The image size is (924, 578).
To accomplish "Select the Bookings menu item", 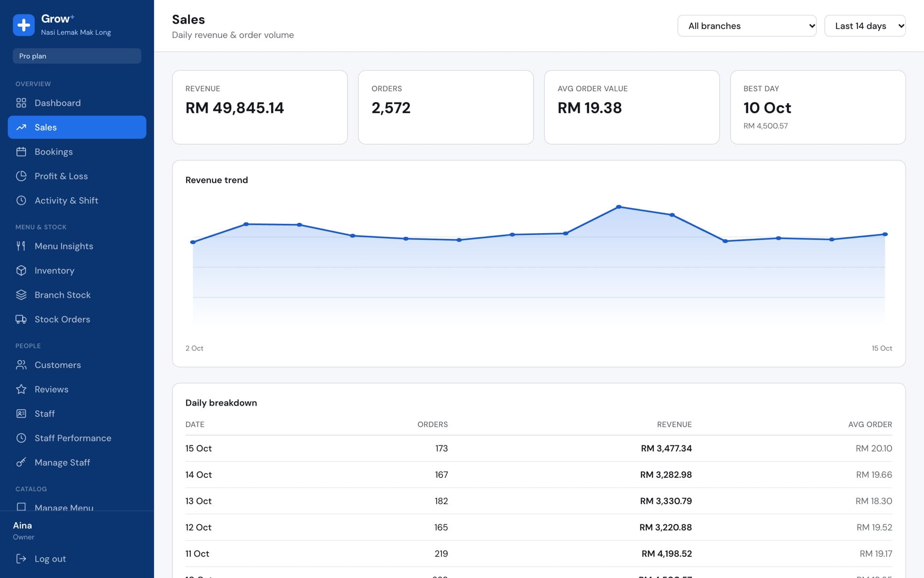I will (77, 152).
